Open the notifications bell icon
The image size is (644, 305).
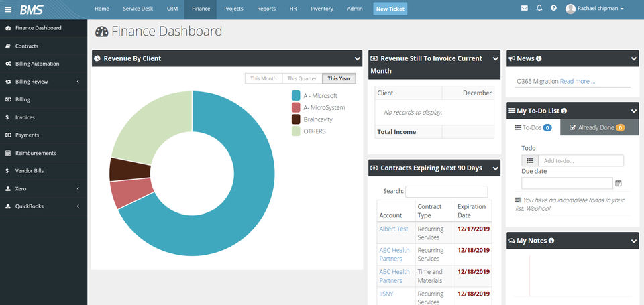coord(539,8)
